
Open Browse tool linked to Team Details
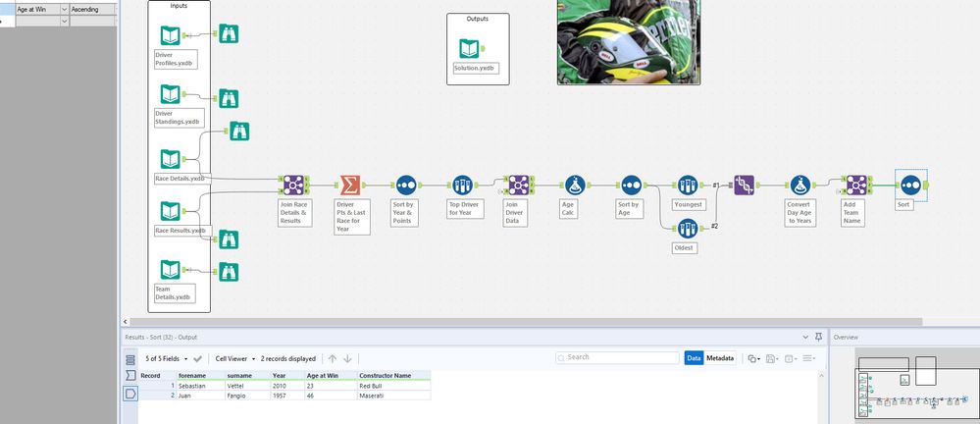click(229, 272)
